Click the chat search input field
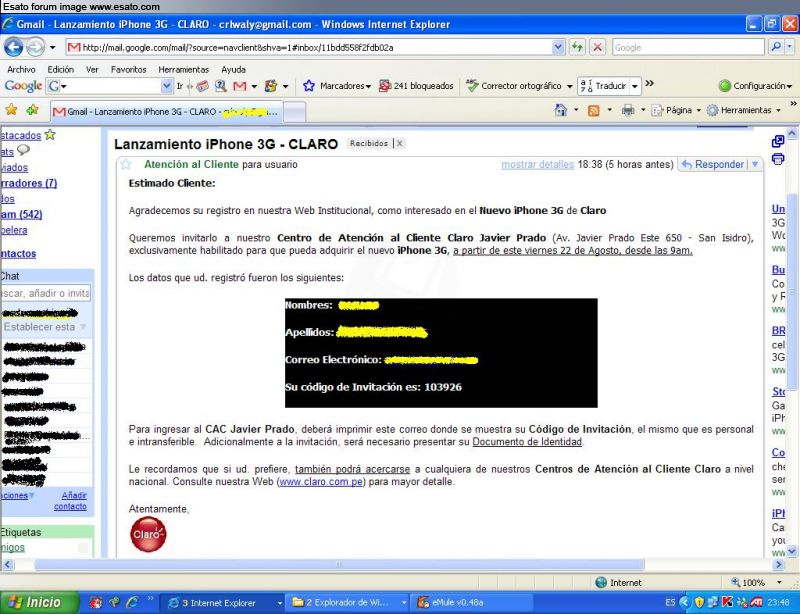 tap(45, 293)
